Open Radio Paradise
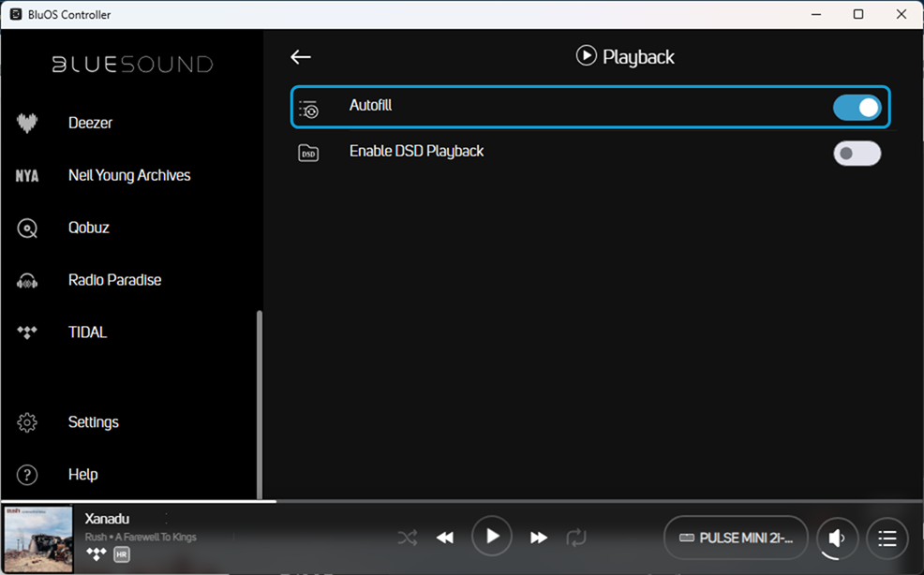924x575 pixels. click(x=114, y=280)
